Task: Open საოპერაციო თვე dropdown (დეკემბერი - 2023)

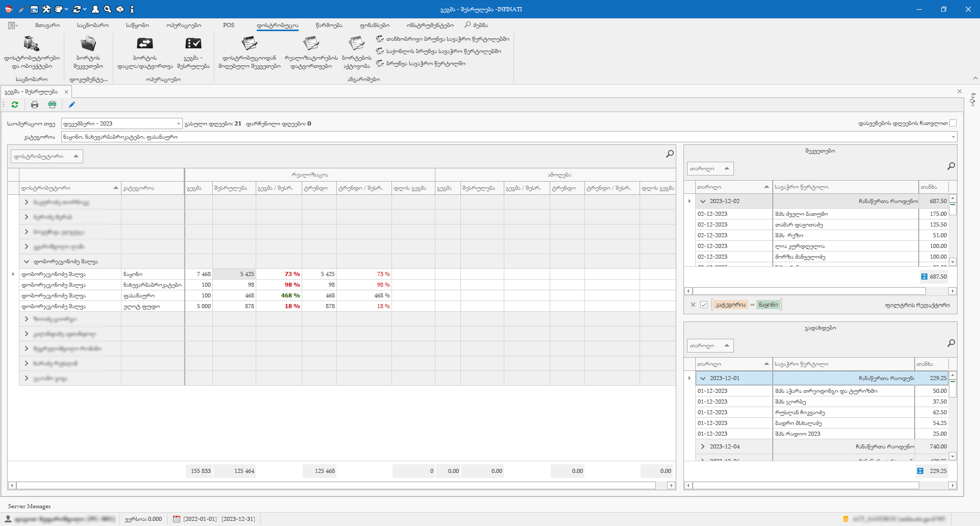Action: click(178, 123)
